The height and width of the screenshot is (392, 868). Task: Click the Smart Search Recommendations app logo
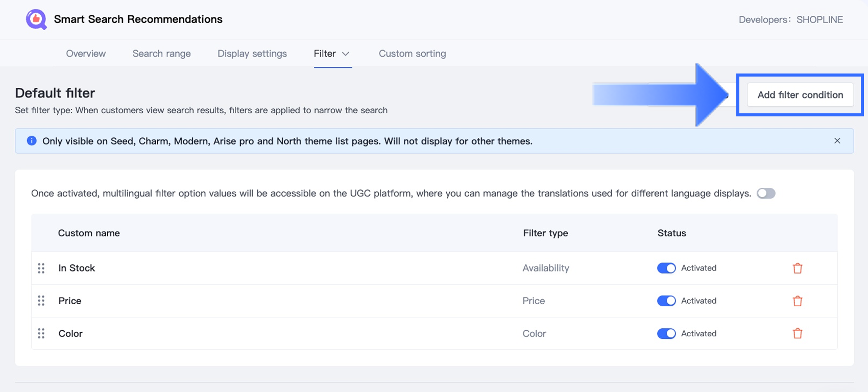[36, 20]
